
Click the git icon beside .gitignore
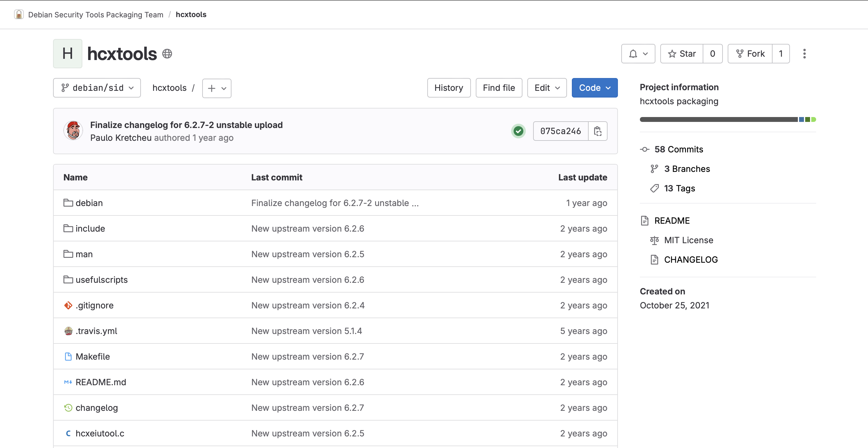pyautogui.click(x=68, y=305)
